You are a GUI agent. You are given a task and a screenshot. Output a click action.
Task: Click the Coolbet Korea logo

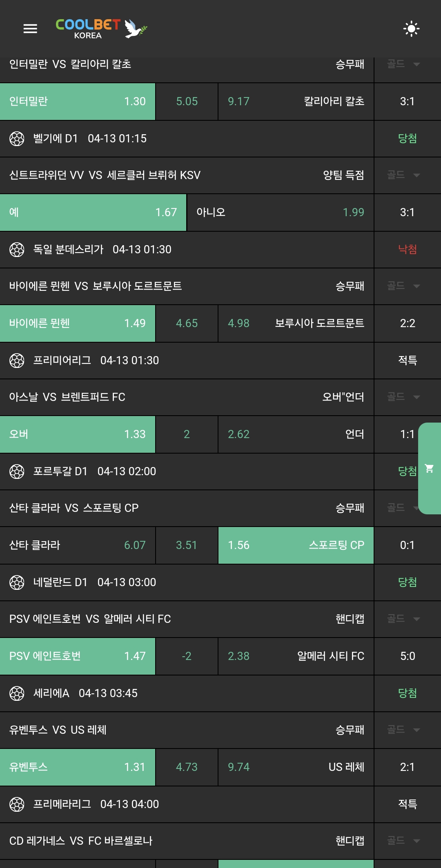(101, 29)
